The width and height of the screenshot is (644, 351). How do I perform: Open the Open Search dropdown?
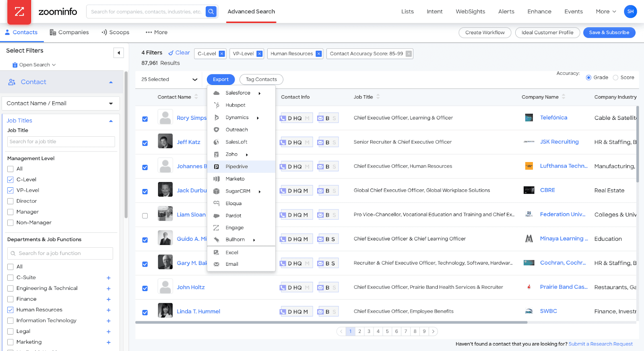(x=34, y=65)
